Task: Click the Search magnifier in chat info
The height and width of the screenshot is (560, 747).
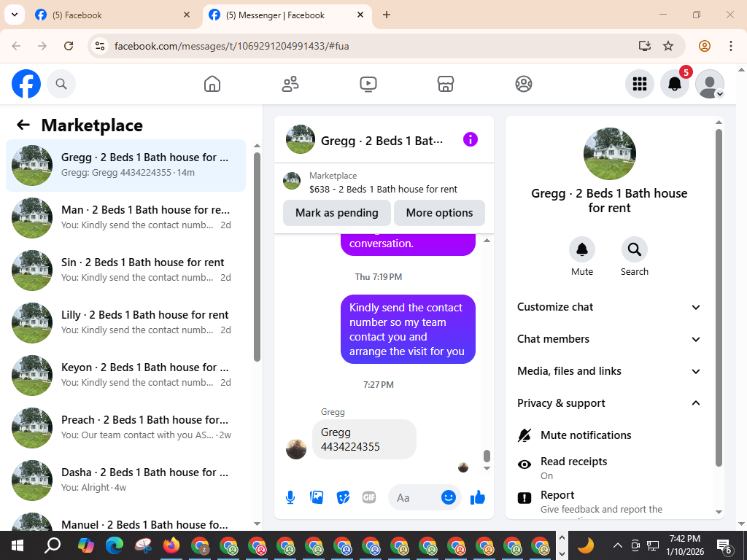Action: pyautogui.click(x=635, y=249)
